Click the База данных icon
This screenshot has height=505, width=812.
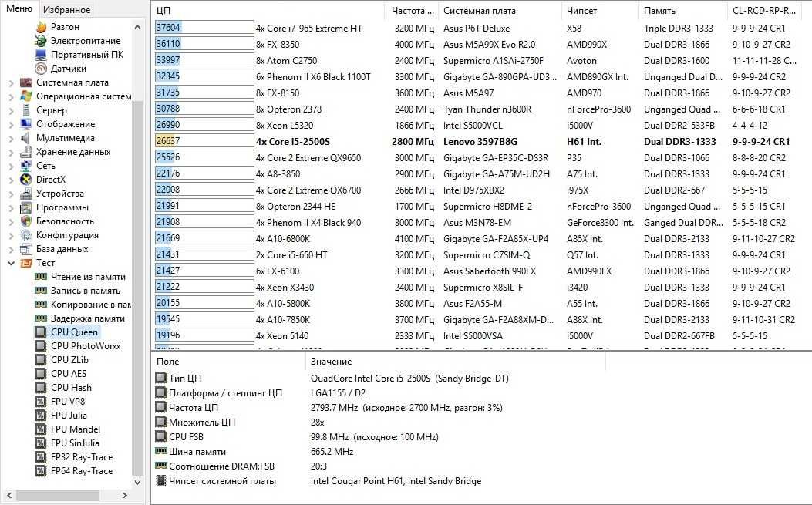tap(26, 249)
